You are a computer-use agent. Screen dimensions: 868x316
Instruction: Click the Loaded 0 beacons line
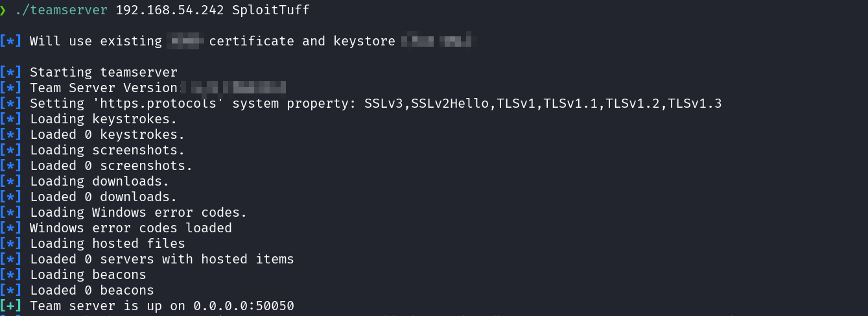(91, 290)
